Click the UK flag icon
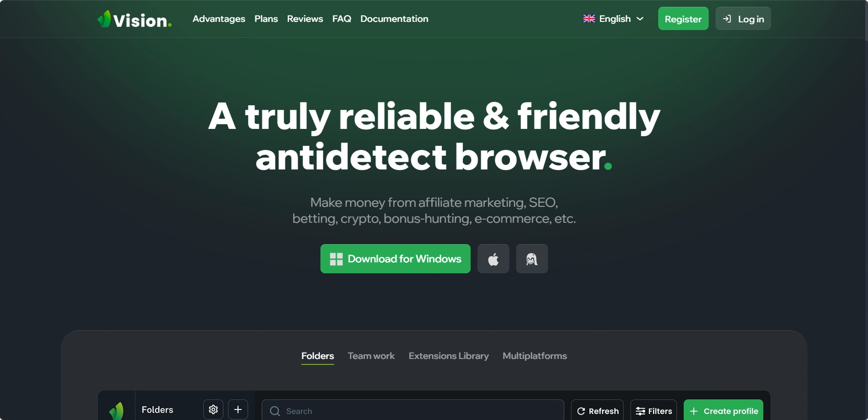The image size is (868, 420). (589, 19)
